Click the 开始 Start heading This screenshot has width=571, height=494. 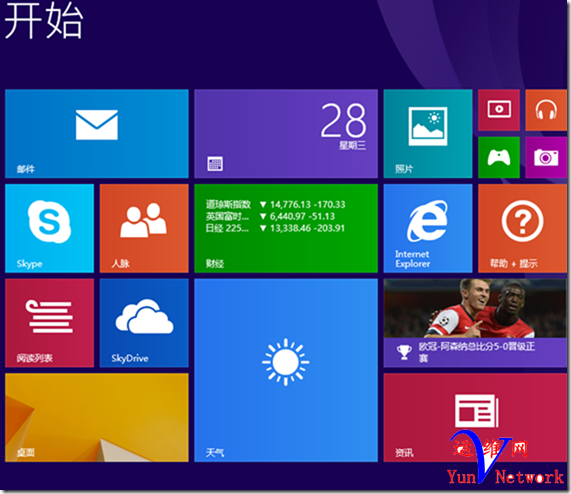[44, 21]
